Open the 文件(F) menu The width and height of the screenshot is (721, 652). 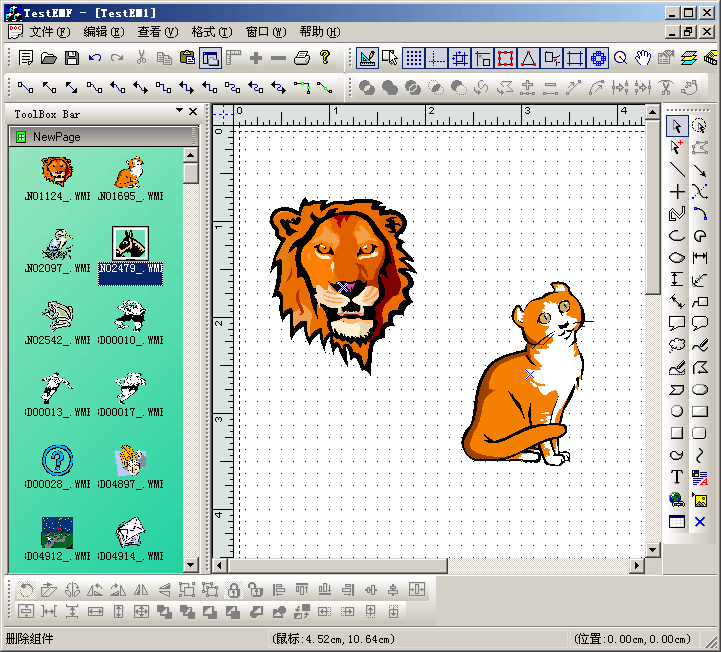49,32
